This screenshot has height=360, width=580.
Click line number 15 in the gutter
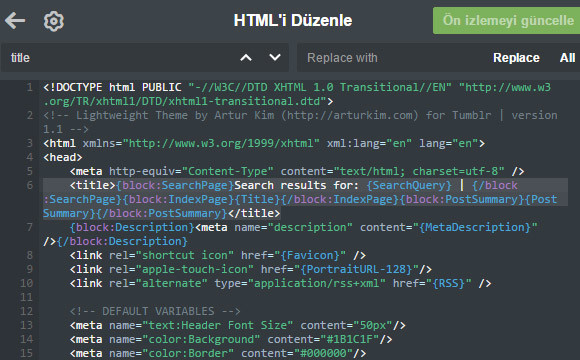(26, 353)
